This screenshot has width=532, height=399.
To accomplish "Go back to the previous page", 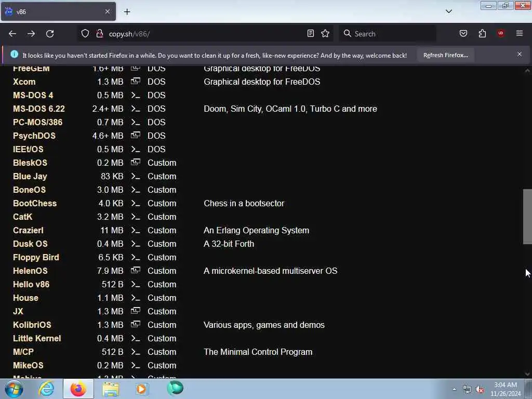I will pos(12,34).
